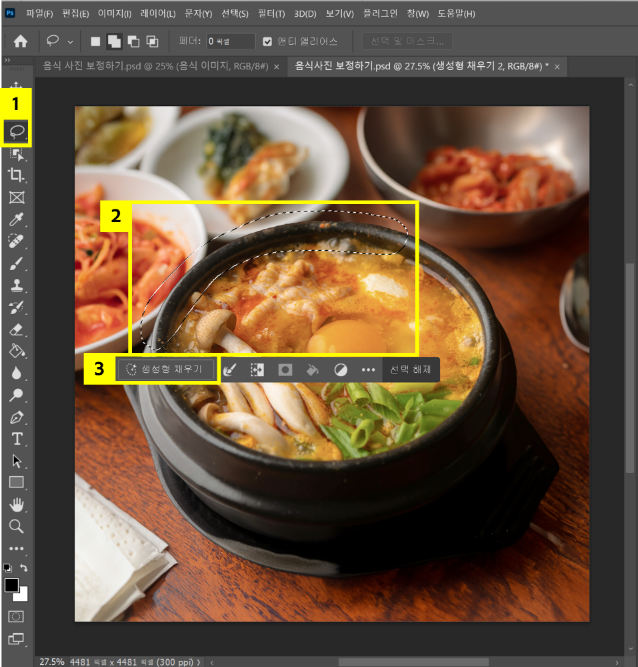This screenshot has width=638, height=667.
Task: Open Lasso tool preset picker dropdown
Action: point(70,42)
